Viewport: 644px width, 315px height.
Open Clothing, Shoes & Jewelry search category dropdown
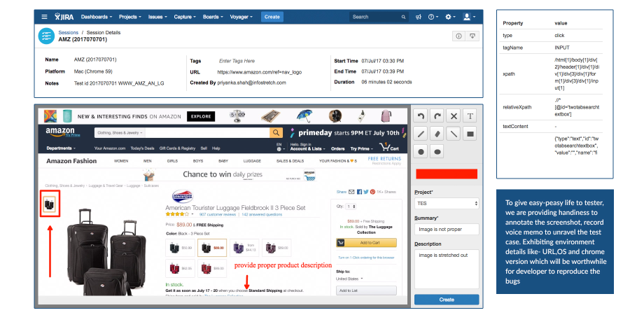120,133
